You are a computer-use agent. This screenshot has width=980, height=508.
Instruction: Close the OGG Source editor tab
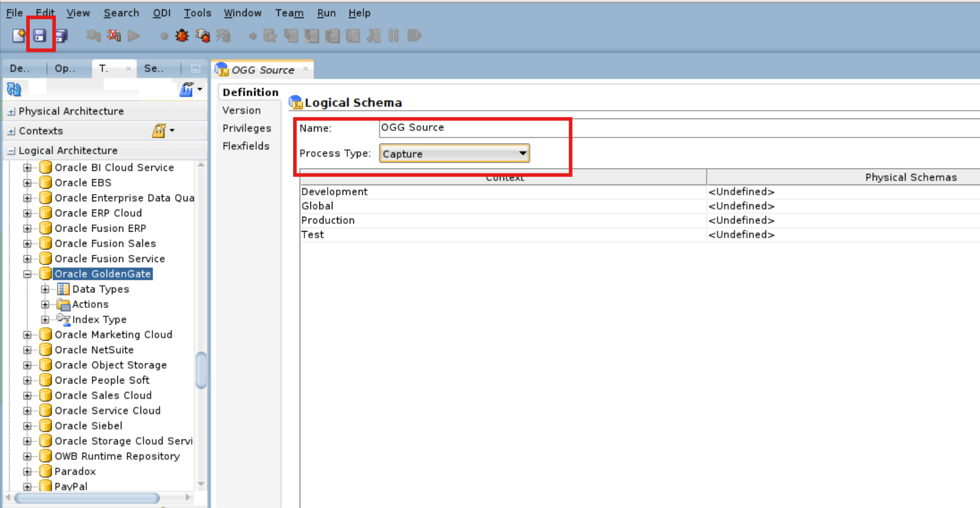306,69
